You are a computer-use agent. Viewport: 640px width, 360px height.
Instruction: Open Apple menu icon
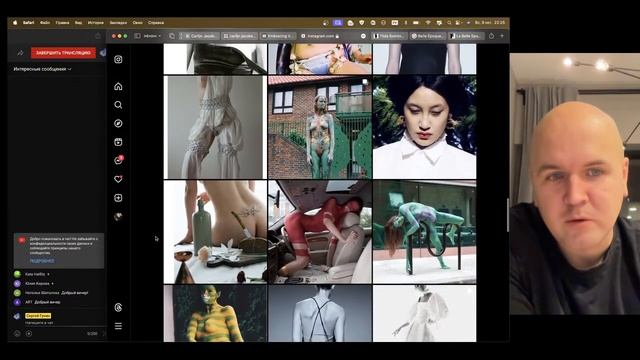[15, 23]
